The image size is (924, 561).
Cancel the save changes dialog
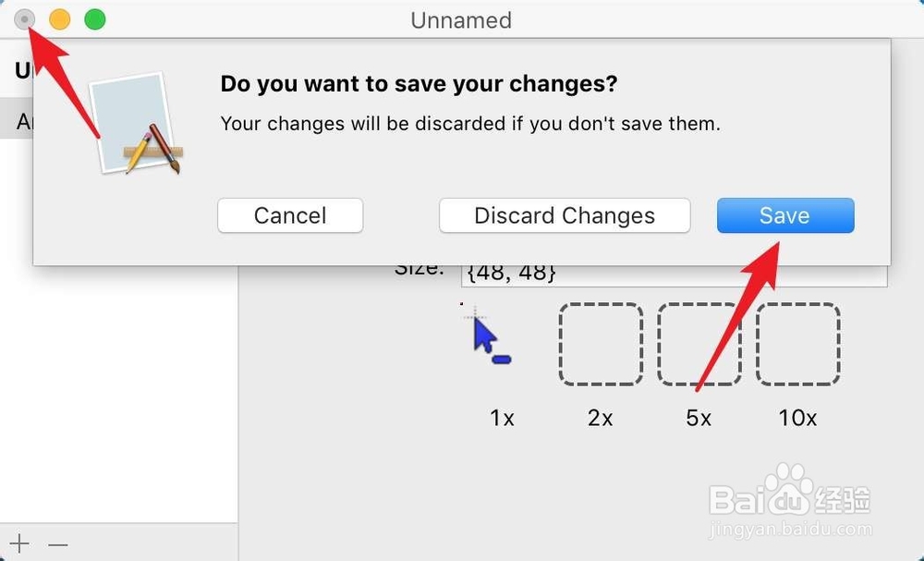tap(290, 215)
